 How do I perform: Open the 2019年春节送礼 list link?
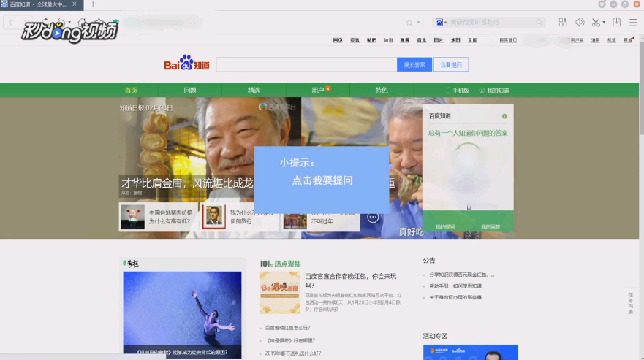tap(293, 353)
